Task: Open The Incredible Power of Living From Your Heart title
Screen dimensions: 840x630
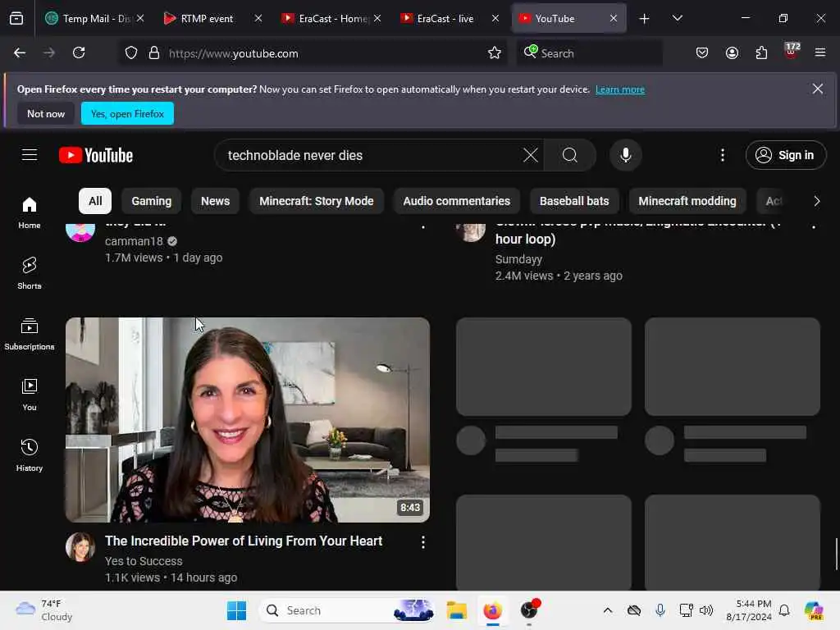Action: (x=244, y=541)
